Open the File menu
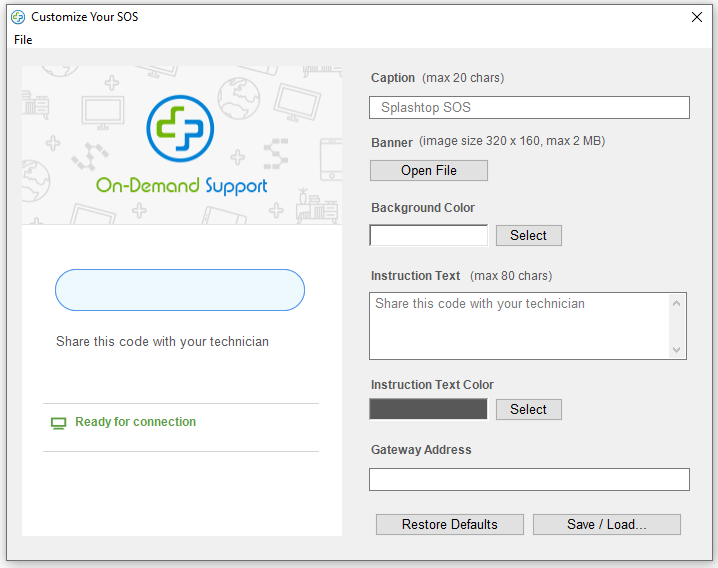The height and width of the screenshot is (568, 718). [x=23, y=40]
